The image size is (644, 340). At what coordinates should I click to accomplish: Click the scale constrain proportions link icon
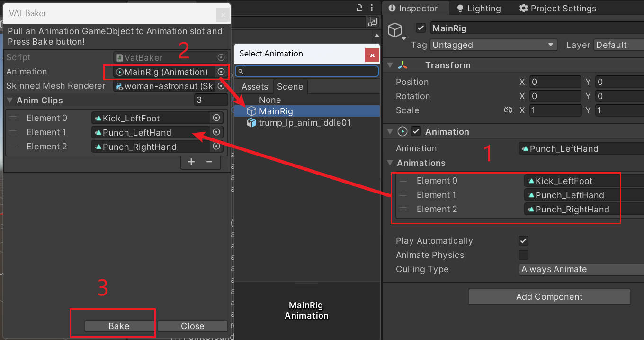point(508,110)
